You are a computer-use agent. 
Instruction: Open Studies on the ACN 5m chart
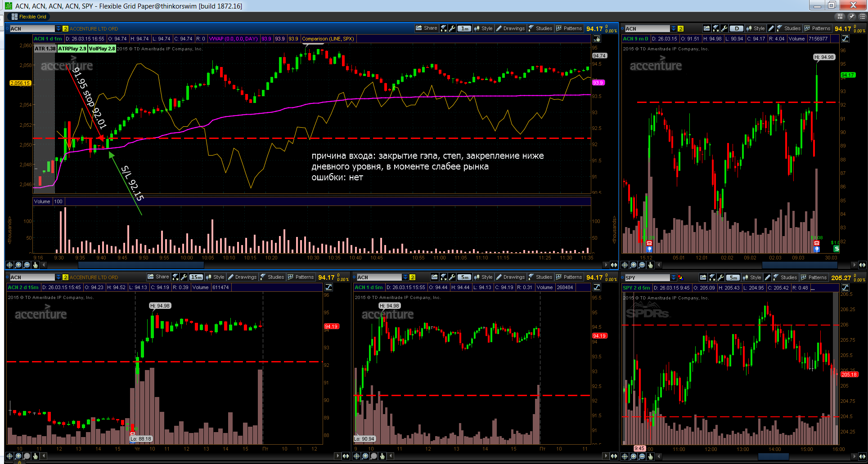coord(540,277)
